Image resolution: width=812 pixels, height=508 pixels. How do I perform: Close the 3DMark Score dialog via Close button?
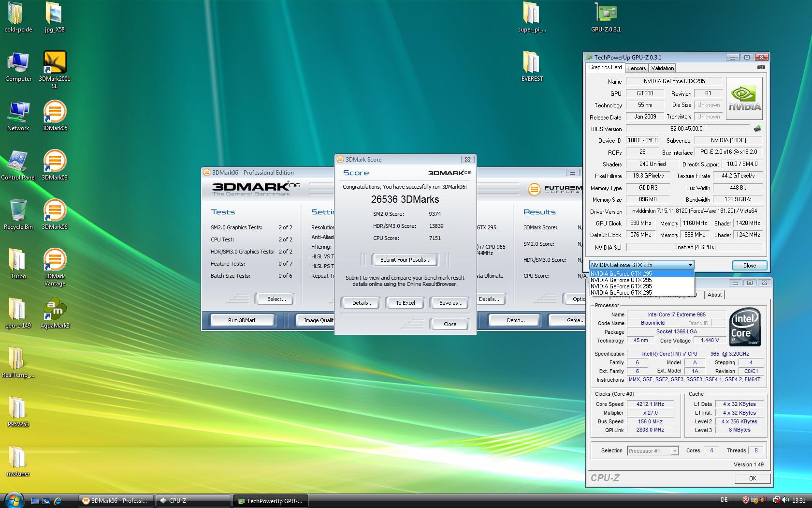click(x=450, y=324)
